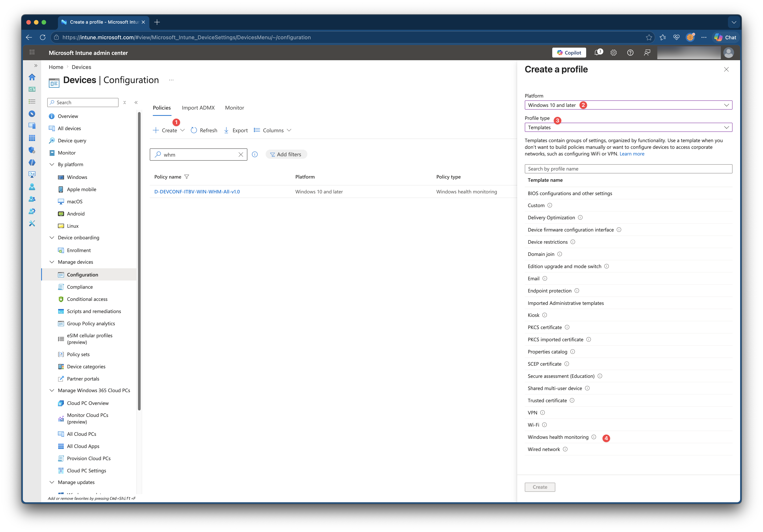Collapse the Manage updates section
Viewport: 763px width, 532px height.
pyautogui.click(x=52, y=482)
